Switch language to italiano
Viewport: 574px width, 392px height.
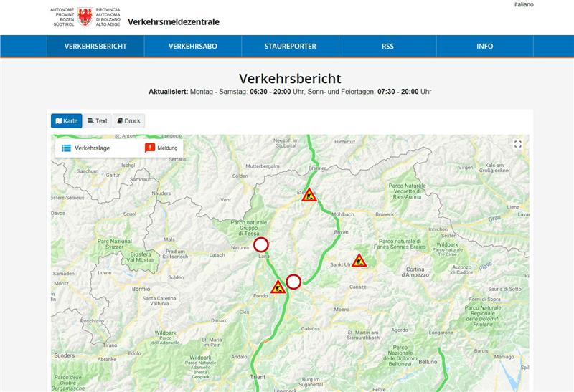523,5
